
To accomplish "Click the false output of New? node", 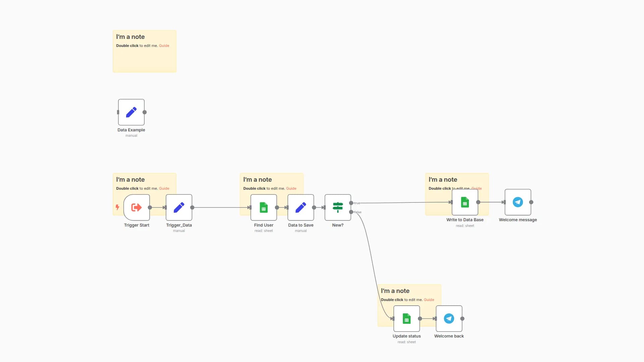I will [x=351, y=212].
